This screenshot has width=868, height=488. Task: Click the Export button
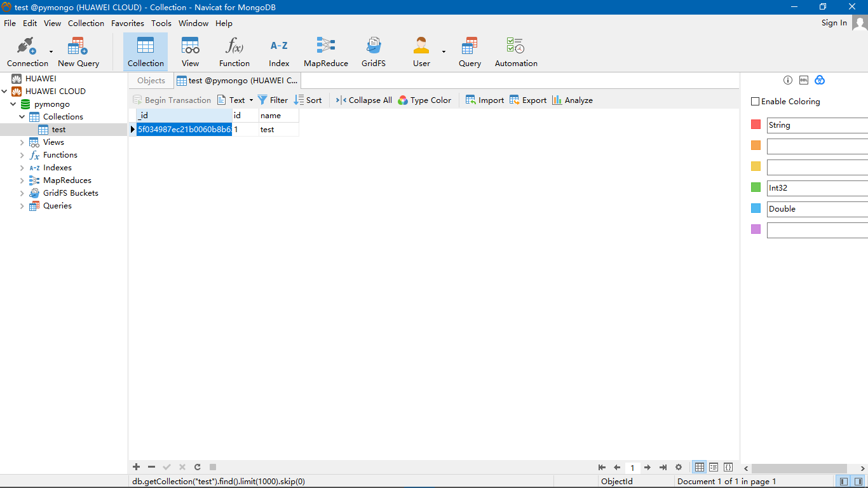(527, 100)
